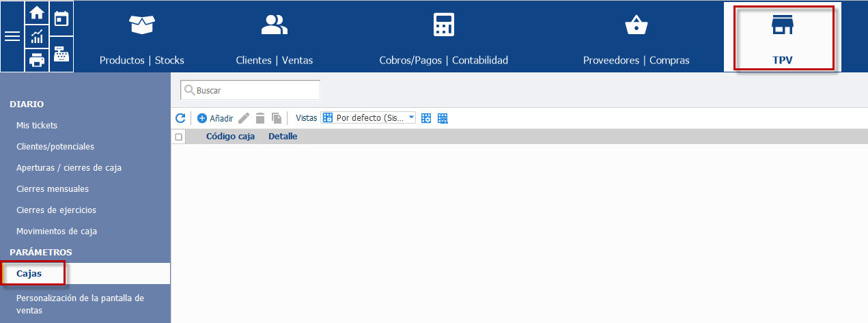Click the Añadir button
The width and height of the screenshot is (868, 323).
pyautogui.click(x=215, y=118)
